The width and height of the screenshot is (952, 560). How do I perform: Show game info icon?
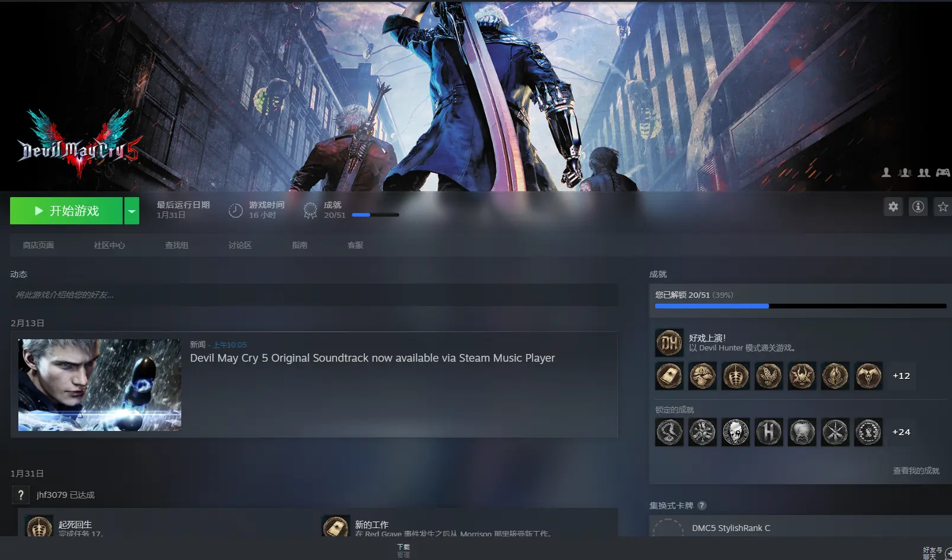pos(918,207)
